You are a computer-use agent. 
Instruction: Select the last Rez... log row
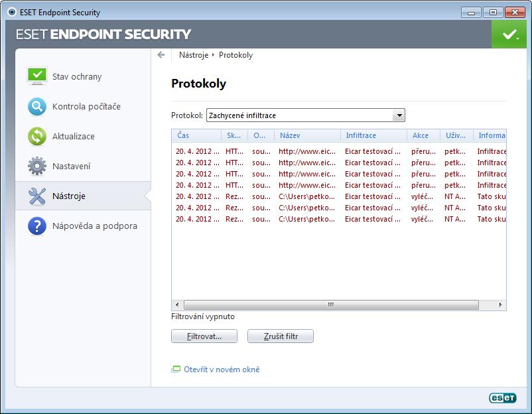tap(339, 219)
